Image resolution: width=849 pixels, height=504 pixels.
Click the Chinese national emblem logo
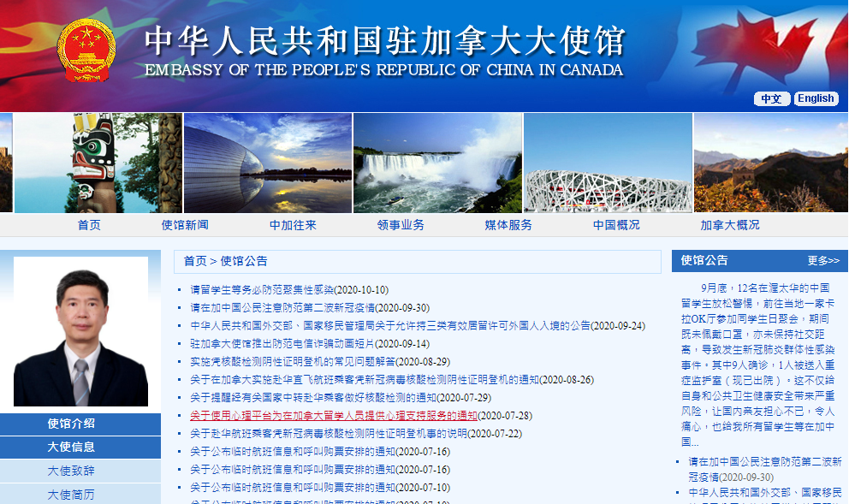[86, 49]
